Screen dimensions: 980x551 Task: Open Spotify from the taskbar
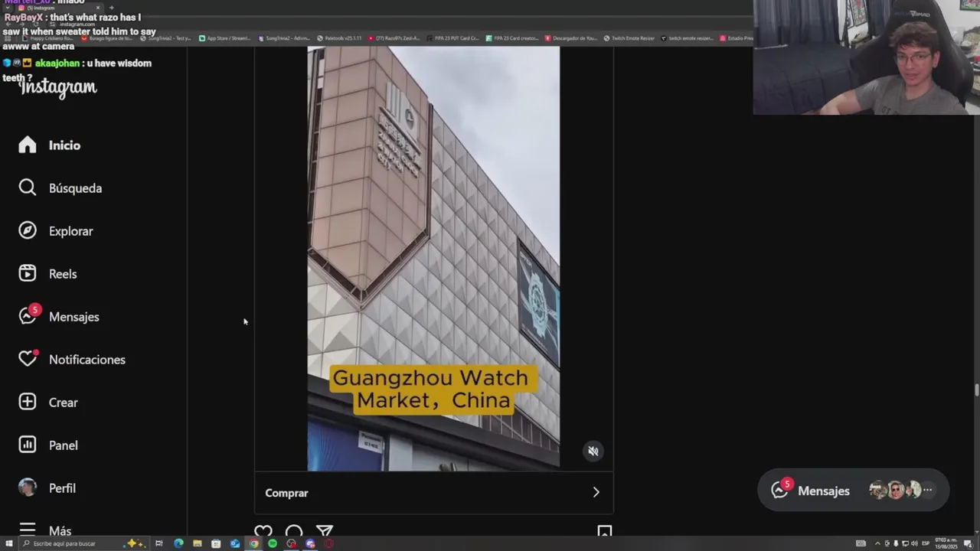[273, 543]
